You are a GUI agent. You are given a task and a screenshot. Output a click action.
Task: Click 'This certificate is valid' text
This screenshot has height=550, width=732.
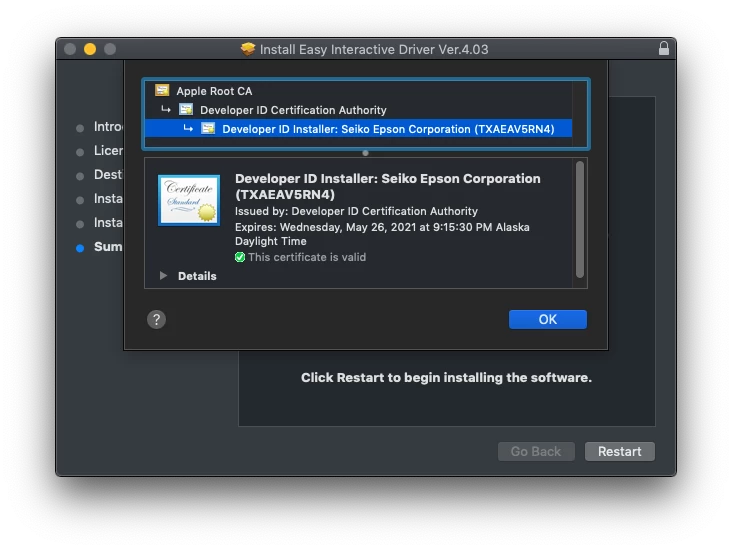coord(307,257)
